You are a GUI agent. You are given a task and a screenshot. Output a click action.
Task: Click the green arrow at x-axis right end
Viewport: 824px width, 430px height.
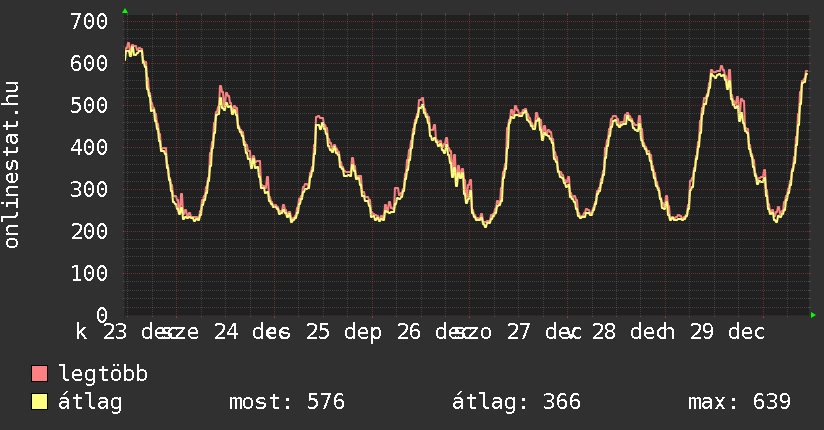point(814,315)
